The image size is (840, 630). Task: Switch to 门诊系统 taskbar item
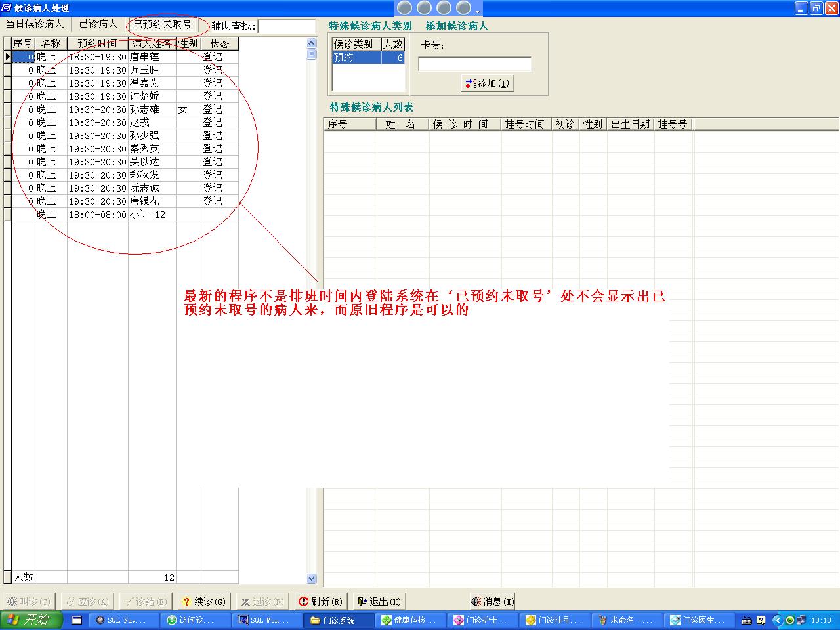click(x=339, y=620)
